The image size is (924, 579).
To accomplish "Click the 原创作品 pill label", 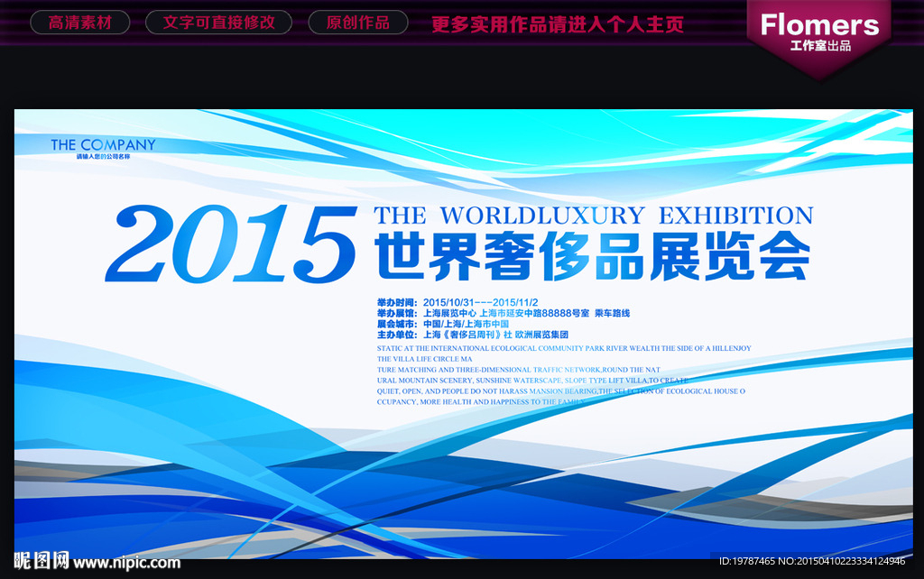I will click(x=358, y=23).
